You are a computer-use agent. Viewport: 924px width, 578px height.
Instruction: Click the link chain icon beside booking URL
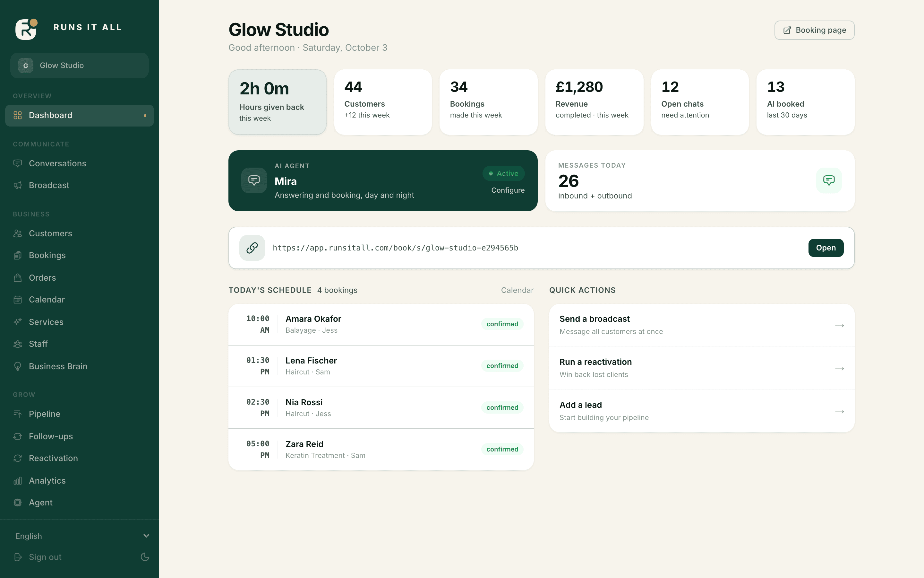click(x=252, y=248)
